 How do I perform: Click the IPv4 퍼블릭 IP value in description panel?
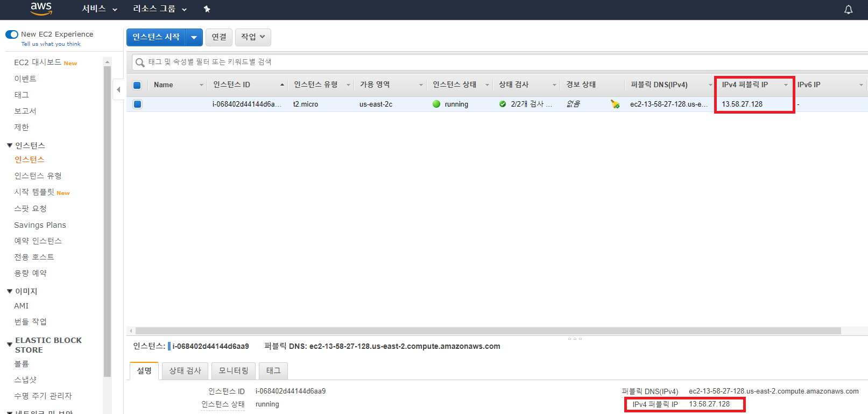click(709, 404)
